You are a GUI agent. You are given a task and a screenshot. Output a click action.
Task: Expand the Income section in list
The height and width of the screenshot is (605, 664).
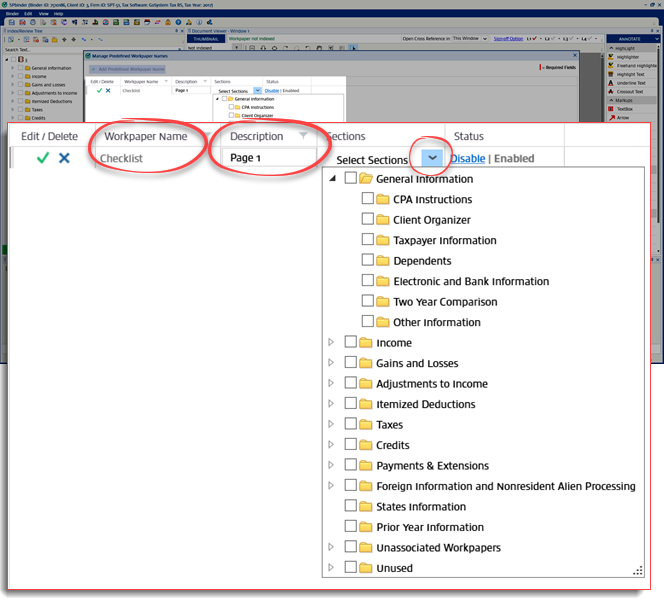point(331,342)
